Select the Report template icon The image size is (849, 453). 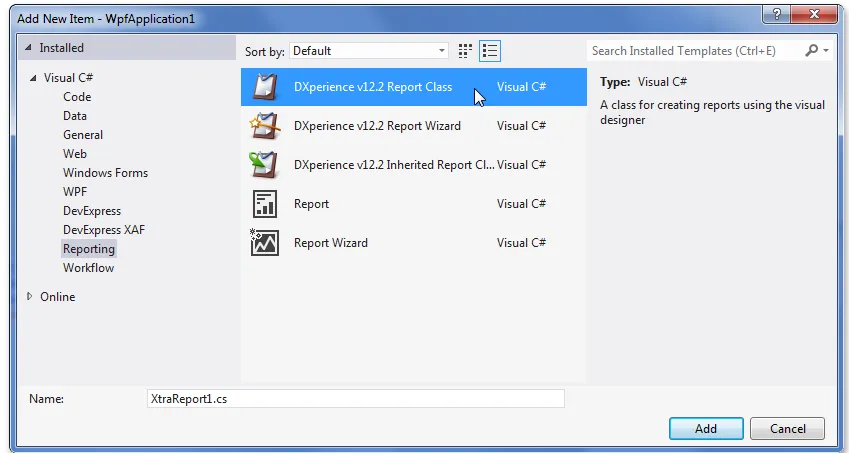click(265, 203)
